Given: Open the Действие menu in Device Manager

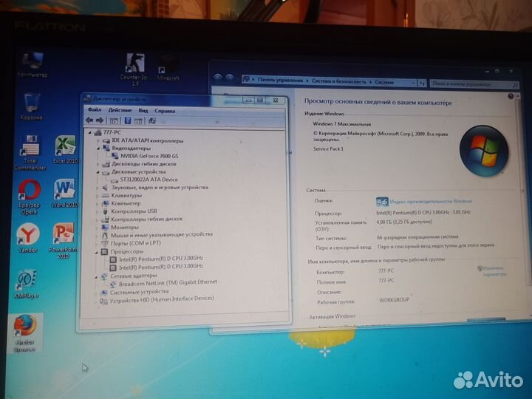Looking at the screenshot, I should (x=120, y=110).
